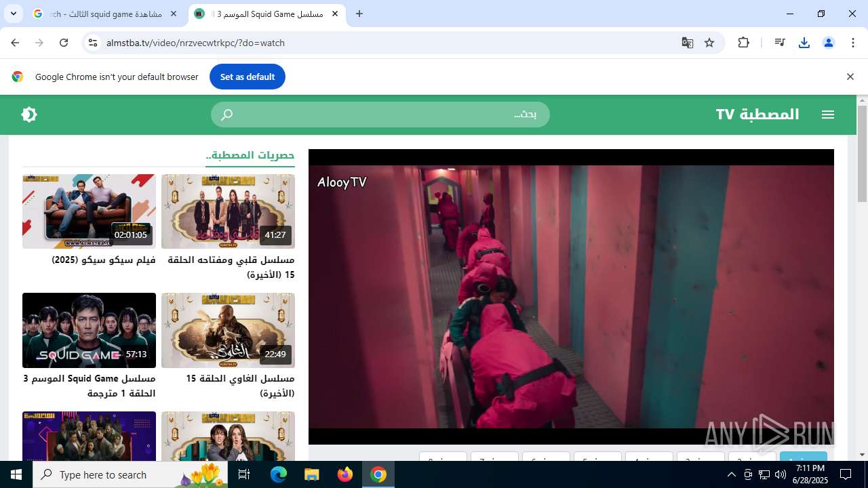
Task: Open the Windows Start menu
Action: point(16,474)
